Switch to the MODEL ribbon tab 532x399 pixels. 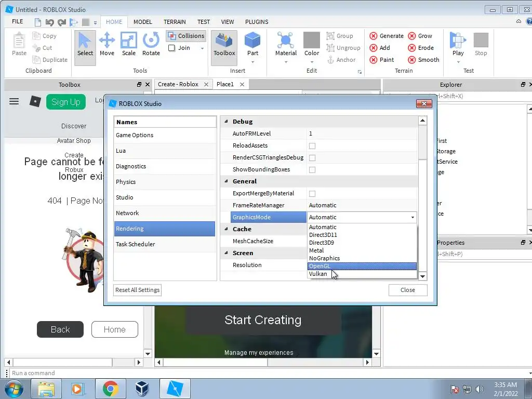(142, 22)
